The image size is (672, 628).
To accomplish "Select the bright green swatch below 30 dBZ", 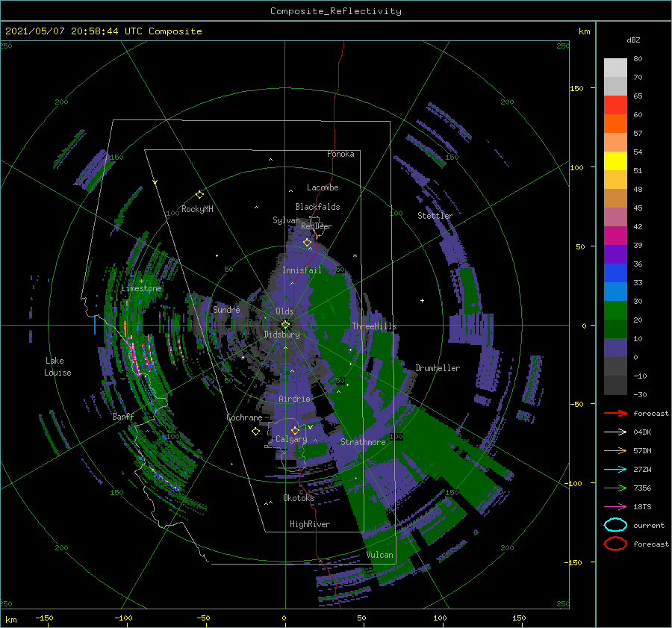I will coord(615,311).
